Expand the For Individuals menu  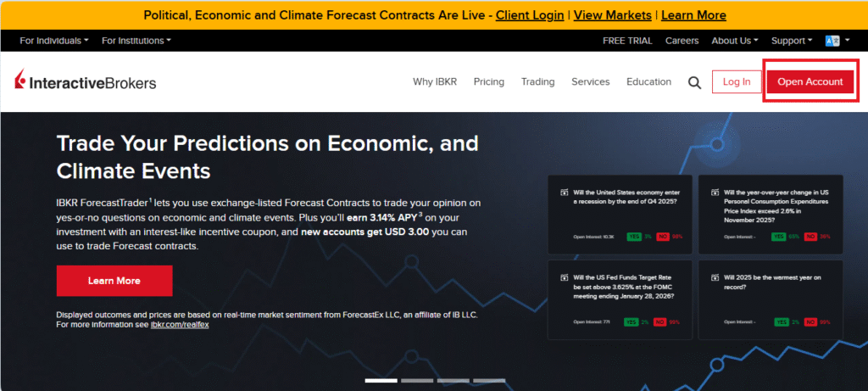point(53,41)
